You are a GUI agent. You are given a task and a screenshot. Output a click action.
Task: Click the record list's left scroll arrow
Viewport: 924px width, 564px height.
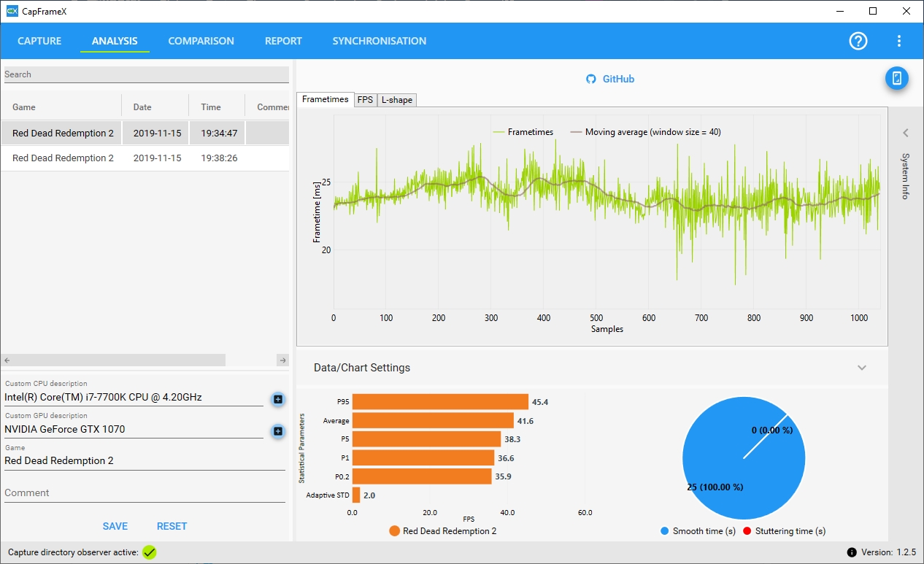tap(7, 360)
